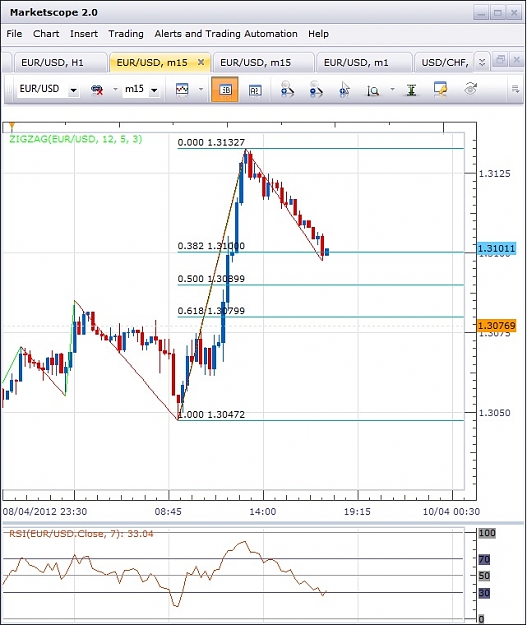527x625 pixels.
Task: Toggle the second chart mode button
Action: tap(255, 90)
